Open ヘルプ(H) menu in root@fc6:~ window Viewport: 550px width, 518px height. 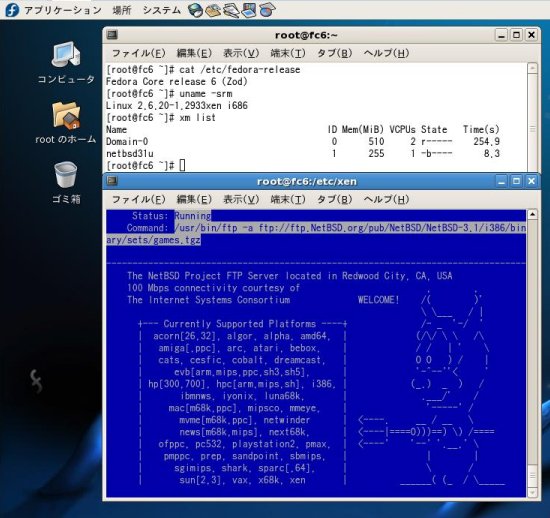click(x=386, y=53)
